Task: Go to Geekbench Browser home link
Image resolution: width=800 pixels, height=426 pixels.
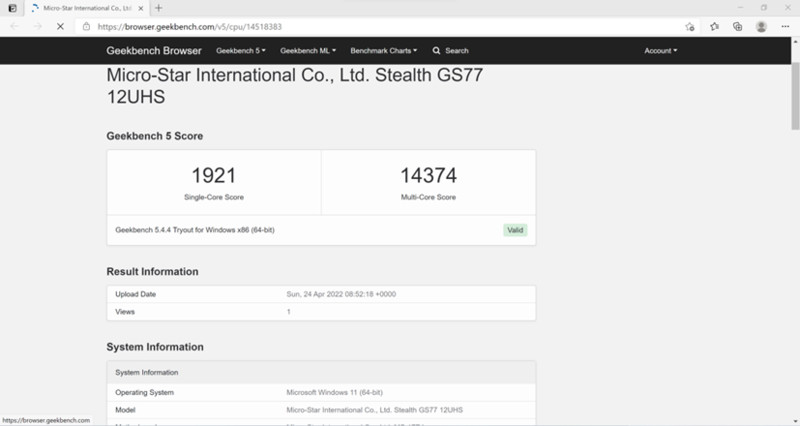Action: point(154,50)
